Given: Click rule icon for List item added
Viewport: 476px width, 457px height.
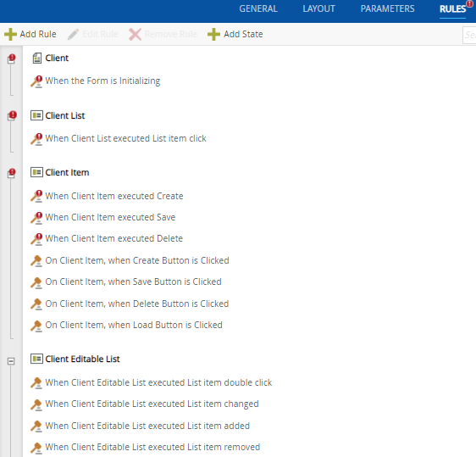Looking at the screenshot, I should (36, 426).
